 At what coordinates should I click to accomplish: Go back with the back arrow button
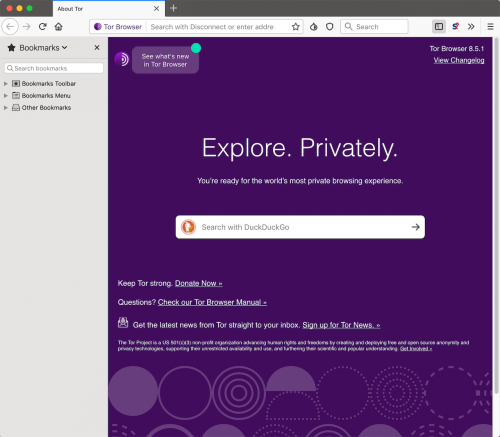(10, 27)
